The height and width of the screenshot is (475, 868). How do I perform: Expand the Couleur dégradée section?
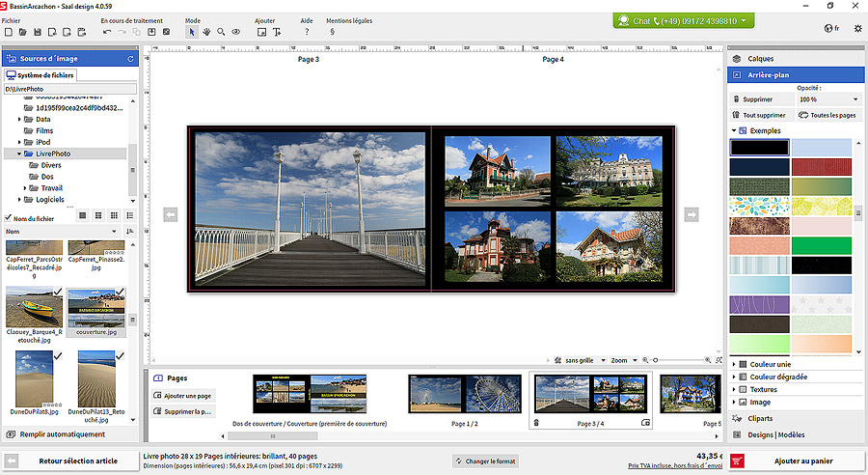click(x=777, y=377)
